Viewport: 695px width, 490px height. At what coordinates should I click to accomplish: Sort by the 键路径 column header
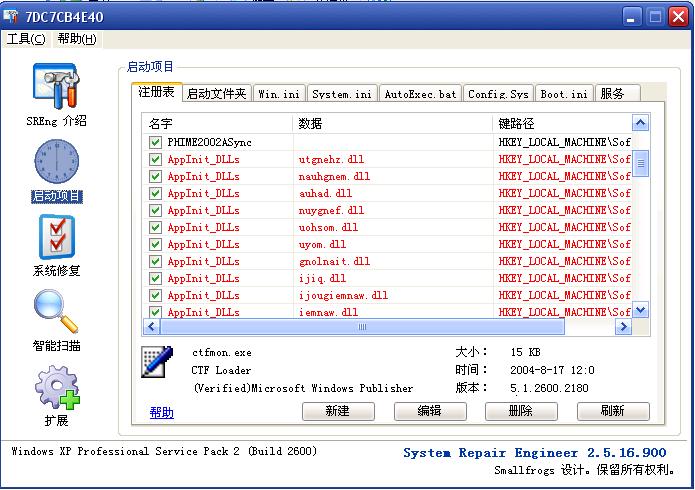click(x=562, y=123)
